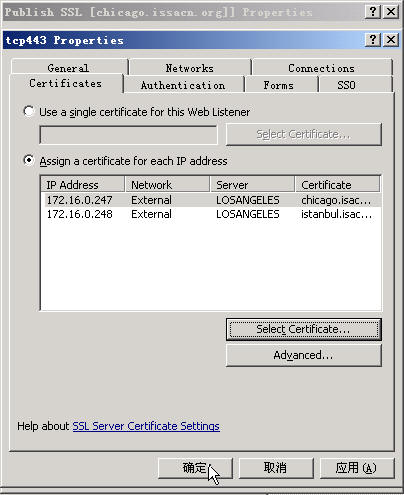Select the 172.16.0.247 row

[211, 200]
